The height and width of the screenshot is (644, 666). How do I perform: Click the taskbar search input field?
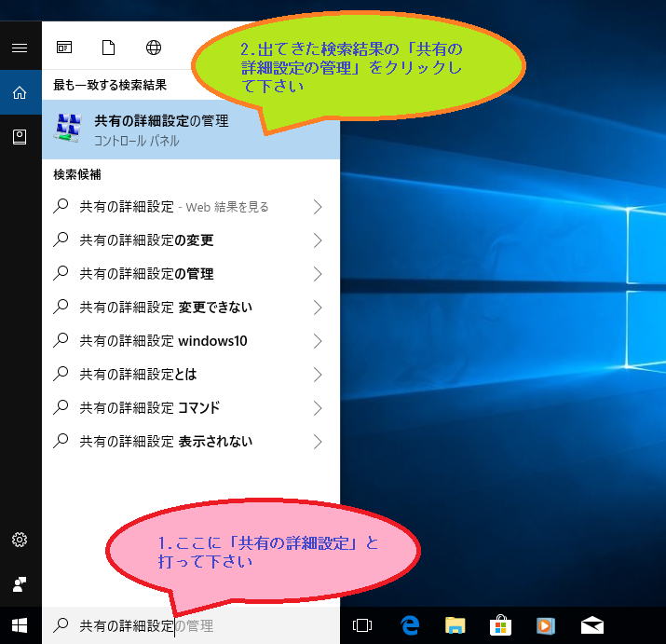[191, 625]
